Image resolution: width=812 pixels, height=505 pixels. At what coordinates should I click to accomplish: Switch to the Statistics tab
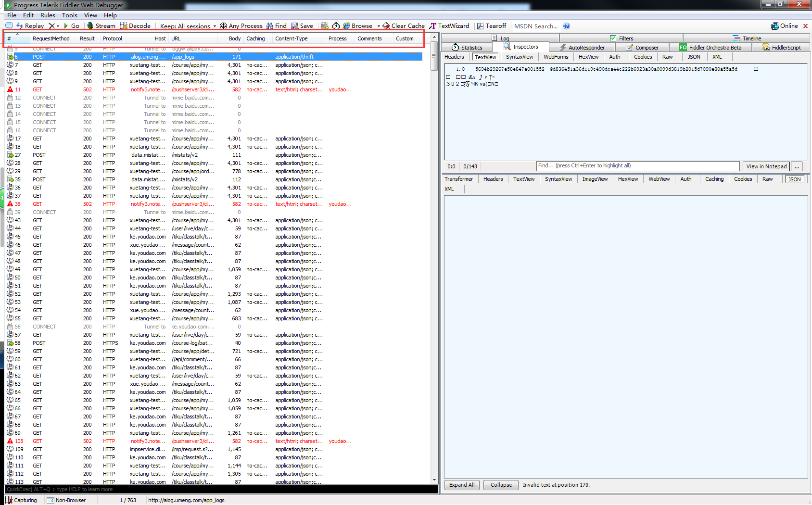click(x=467, y=47)
